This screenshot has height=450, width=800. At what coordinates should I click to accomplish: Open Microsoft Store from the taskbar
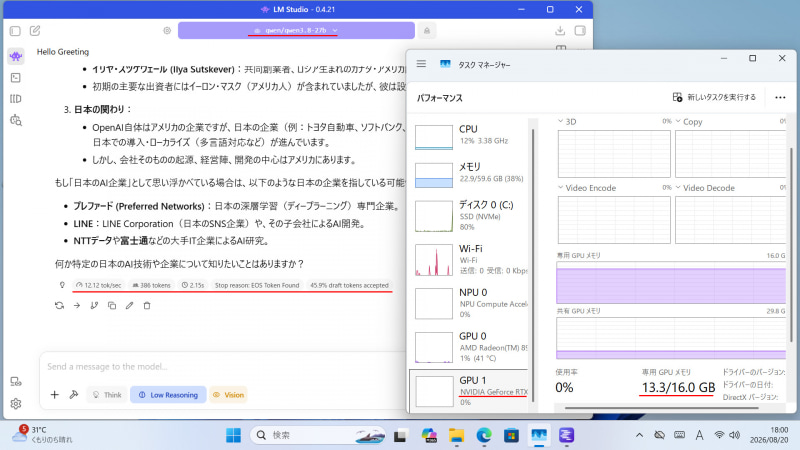click(x=511, y=435)
